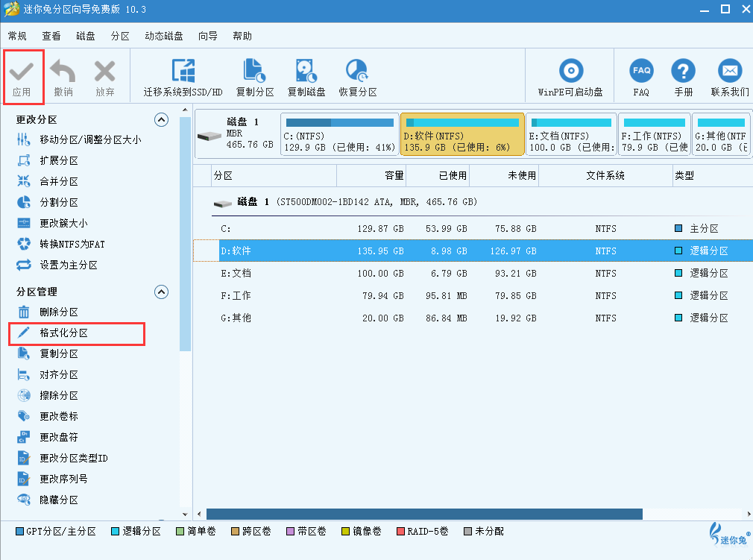Sort by the 容量 column header
The image size is (753, 560).
click(371, 176)
